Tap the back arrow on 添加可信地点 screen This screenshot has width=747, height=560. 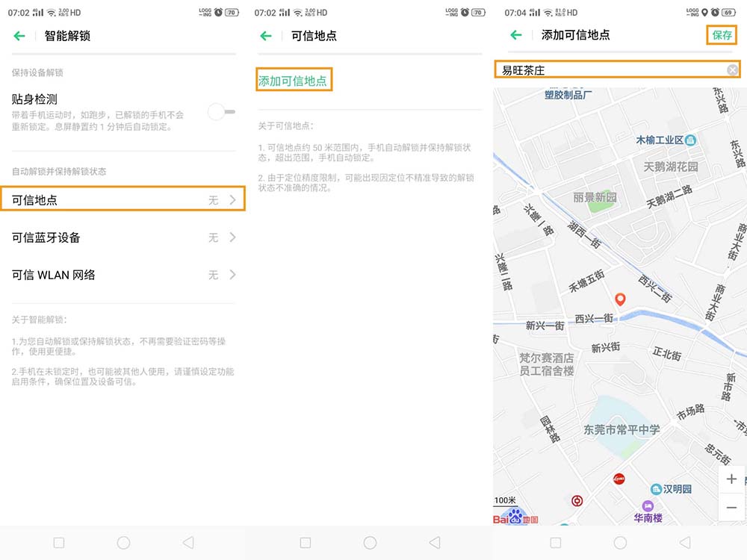click(x=515, y=35)
